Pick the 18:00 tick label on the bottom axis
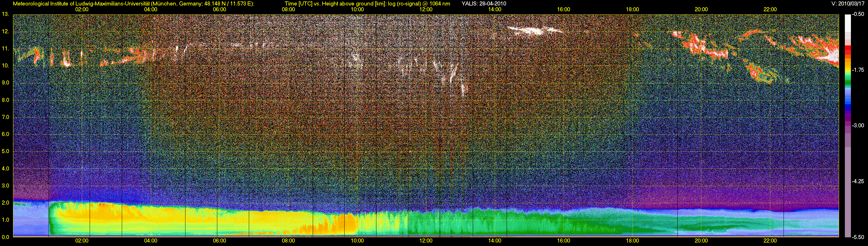The height and width of the screenshot is (246, 868). 632,241
